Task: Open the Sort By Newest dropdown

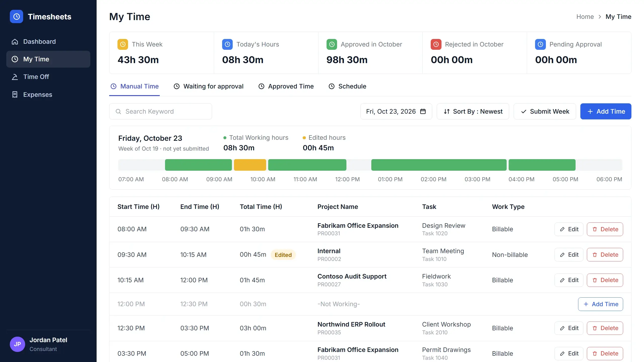Action: [x=473, y=111]
